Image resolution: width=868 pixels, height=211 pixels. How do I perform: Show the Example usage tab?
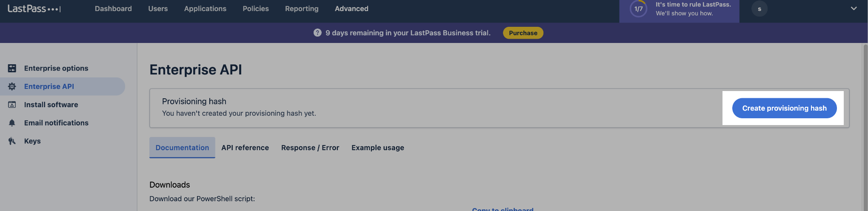tap(378, 148)
